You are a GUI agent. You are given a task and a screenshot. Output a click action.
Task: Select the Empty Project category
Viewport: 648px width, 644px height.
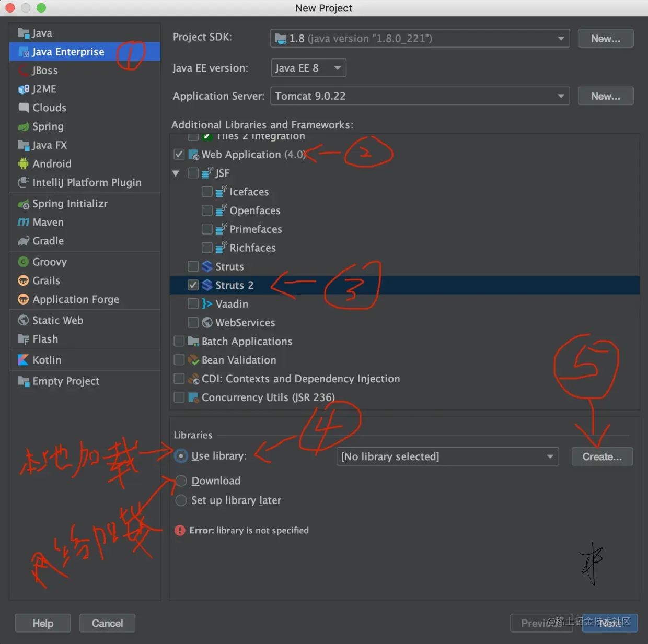[x=85, y=381]
